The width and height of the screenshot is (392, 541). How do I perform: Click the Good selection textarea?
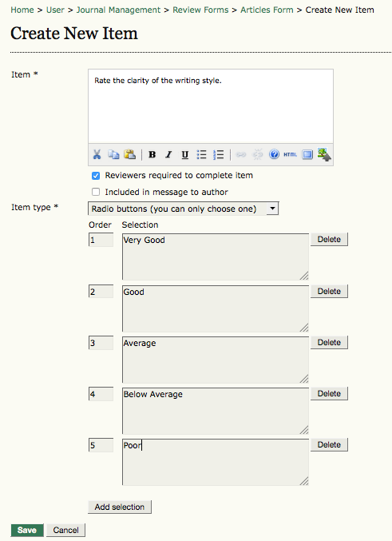pos(216,308)
